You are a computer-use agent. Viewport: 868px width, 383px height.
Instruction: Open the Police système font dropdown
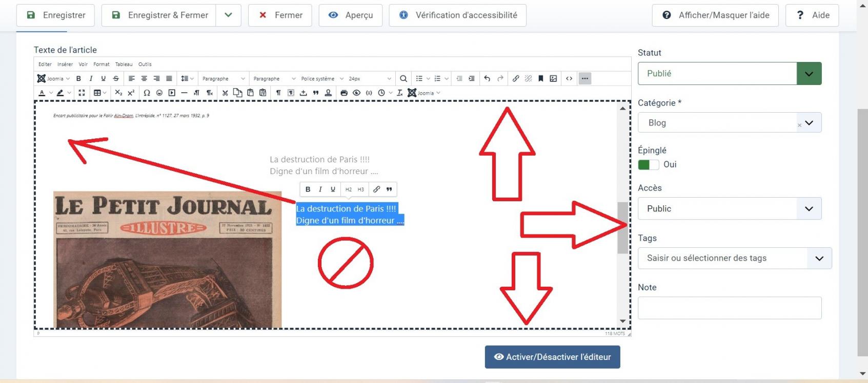pyautogui.click(x=322, y=78)
